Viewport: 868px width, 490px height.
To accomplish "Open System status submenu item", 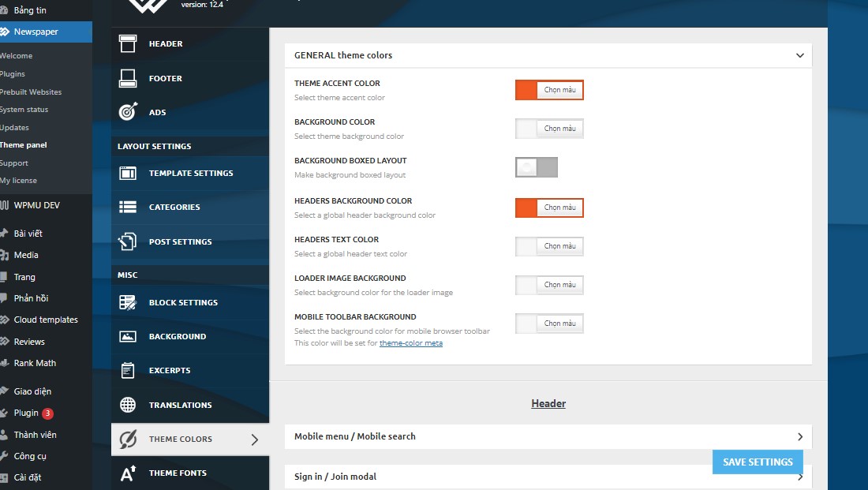I will click(24, 110).
